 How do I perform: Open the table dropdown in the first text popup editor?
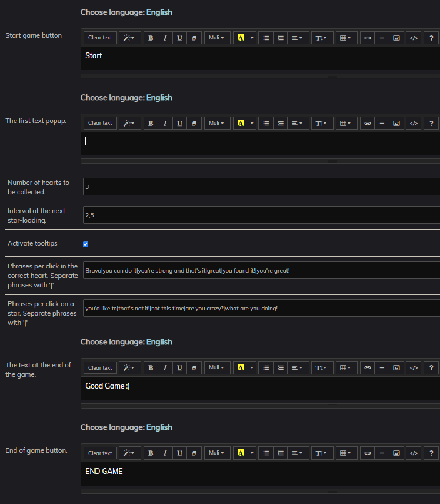pos(346,124)
